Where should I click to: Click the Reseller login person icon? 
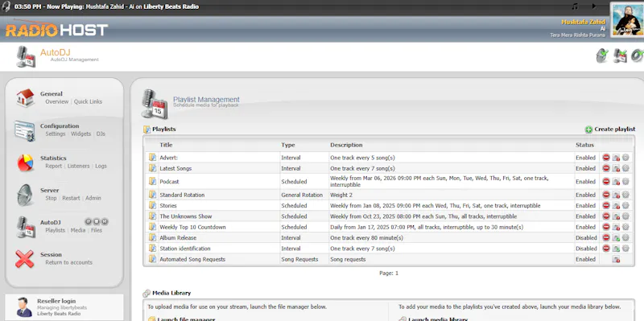(x=24, y=307)
